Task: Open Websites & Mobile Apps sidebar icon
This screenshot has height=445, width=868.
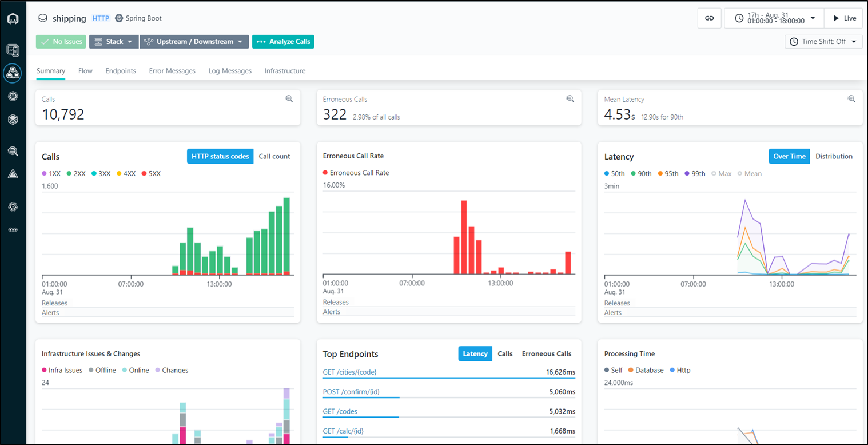Action: 13,50
